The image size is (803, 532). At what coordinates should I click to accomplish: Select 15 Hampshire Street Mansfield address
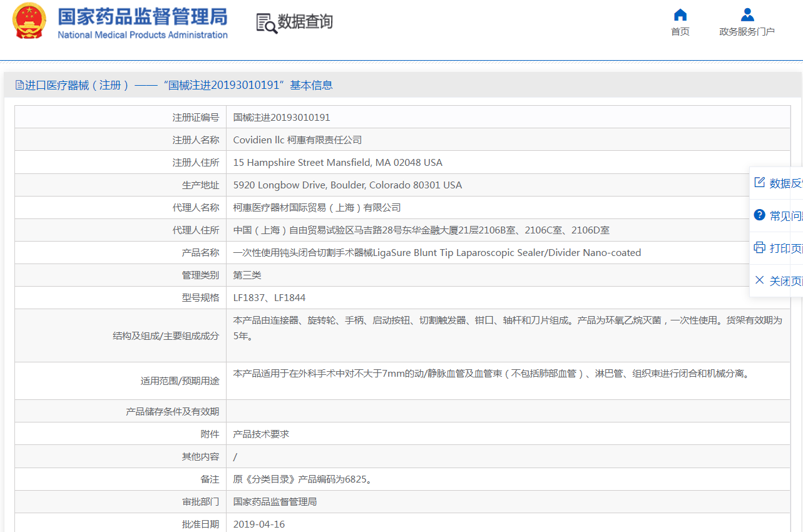coord(338,162)
